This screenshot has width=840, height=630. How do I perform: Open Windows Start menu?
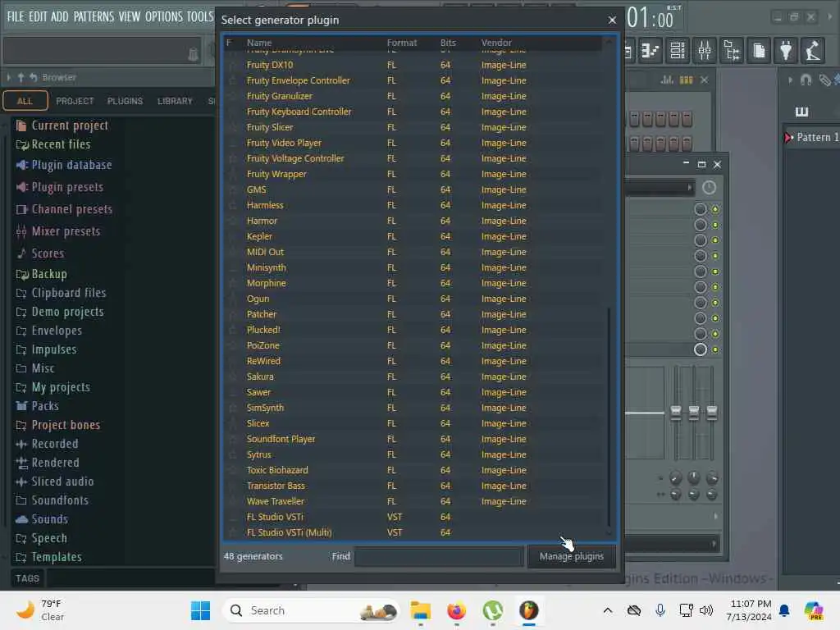[200, 610]
